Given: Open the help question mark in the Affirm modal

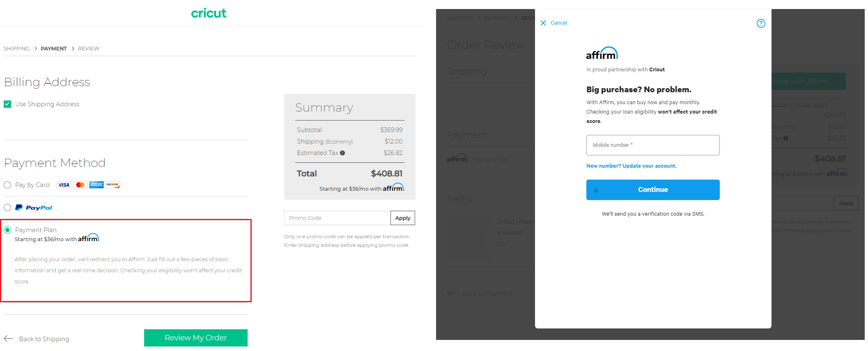Looking at the screenshot, I should click(760, 23).
